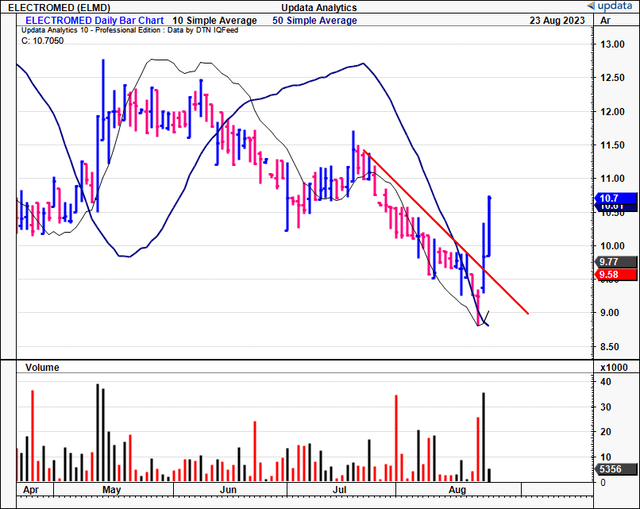Screen dimensions: 640x509
Task: Click the tallest black volume bar in May
Action: 98,433
